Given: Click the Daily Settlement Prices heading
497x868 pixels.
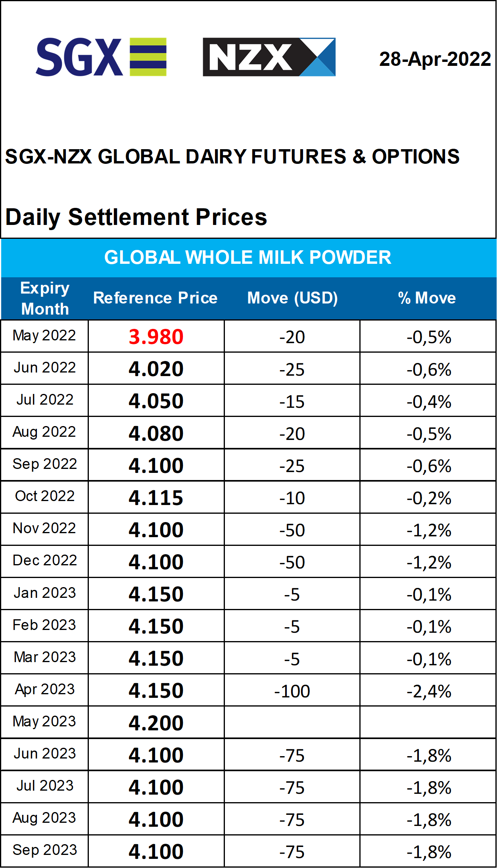Looking at the screenshot, I should pyautogui.click(x=136, y=217).
